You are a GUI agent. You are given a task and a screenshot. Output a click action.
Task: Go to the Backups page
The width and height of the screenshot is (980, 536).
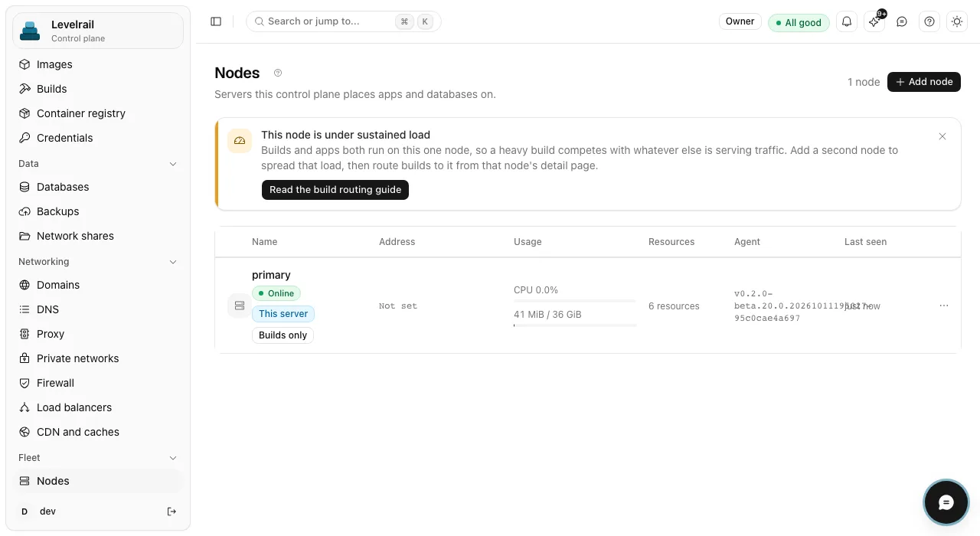coord(98,211)
